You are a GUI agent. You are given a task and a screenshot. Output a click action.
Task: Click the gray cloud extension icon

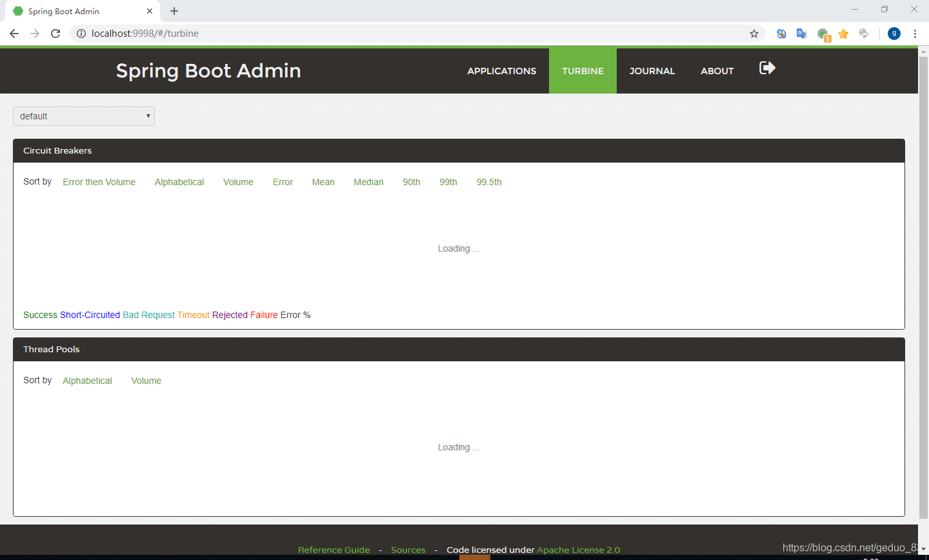[x=864, y=34]
